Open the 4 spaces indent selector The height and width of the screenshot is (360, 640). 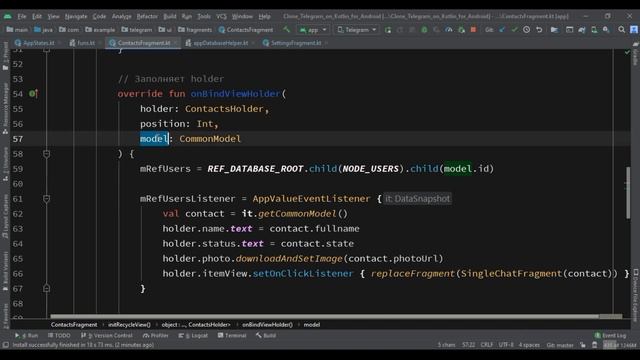529,345
